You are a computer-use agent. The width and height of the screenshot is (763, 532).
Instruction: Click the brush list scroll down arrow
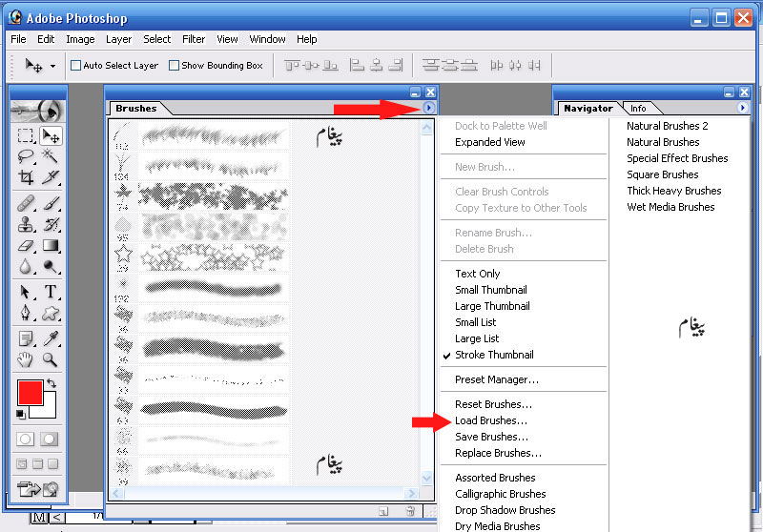coord(426,479)
